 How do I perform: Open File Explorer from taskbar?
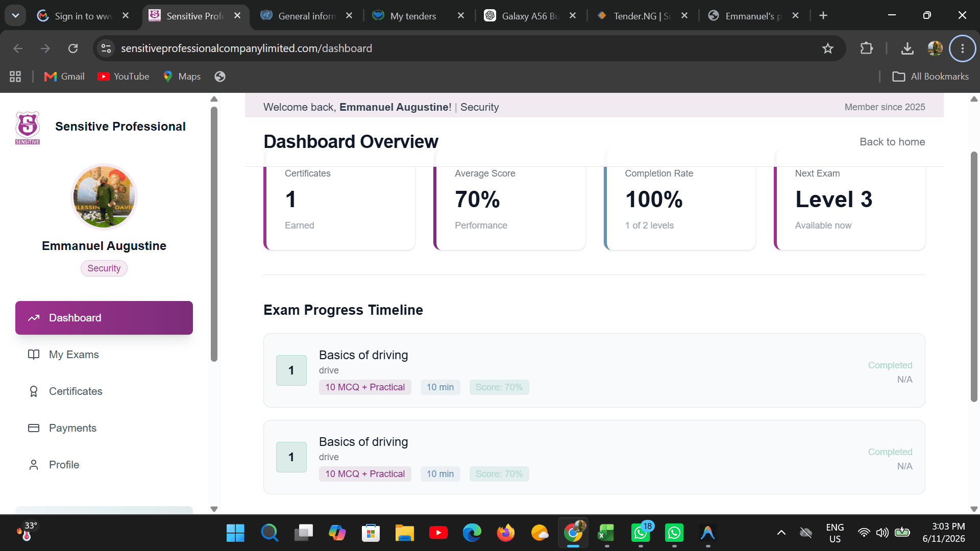(x=405, y=533)
